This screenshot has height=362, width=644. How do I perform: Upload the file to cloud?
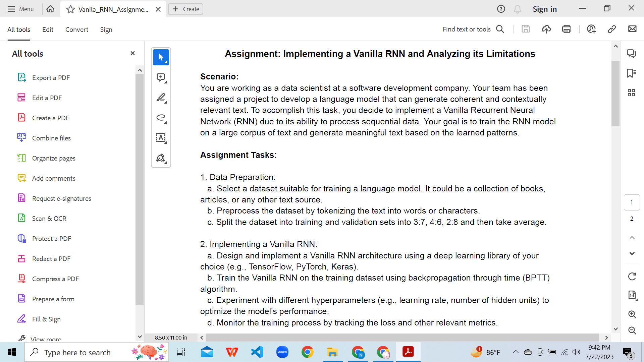546,29
